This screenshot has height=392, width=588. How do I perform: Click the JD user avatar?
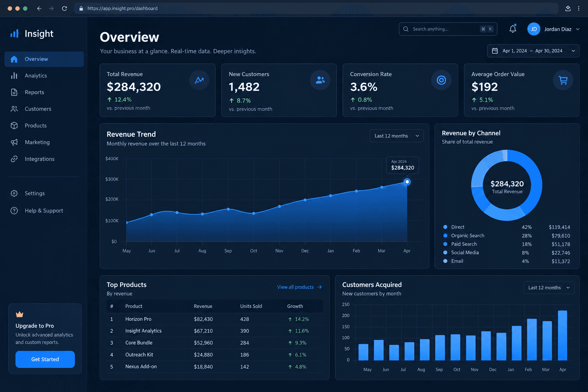point(534,29)
